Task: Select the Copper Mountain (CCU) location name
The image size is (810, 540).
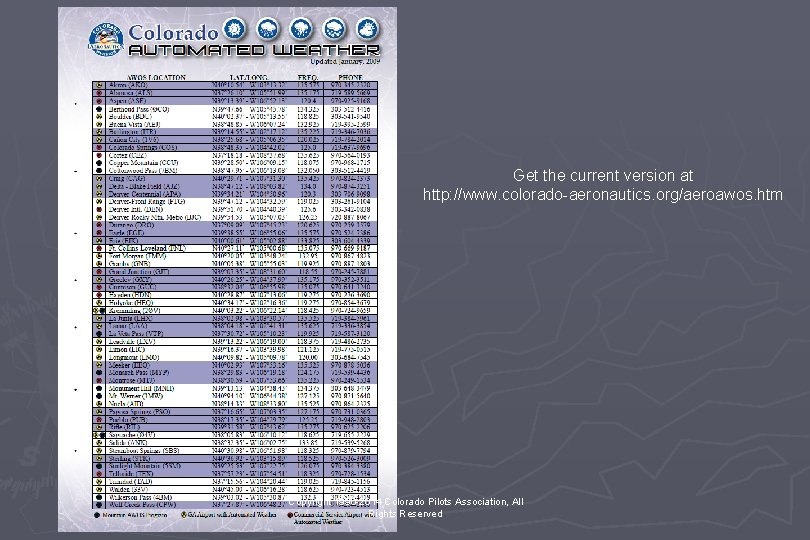Action: coord(143,163)
